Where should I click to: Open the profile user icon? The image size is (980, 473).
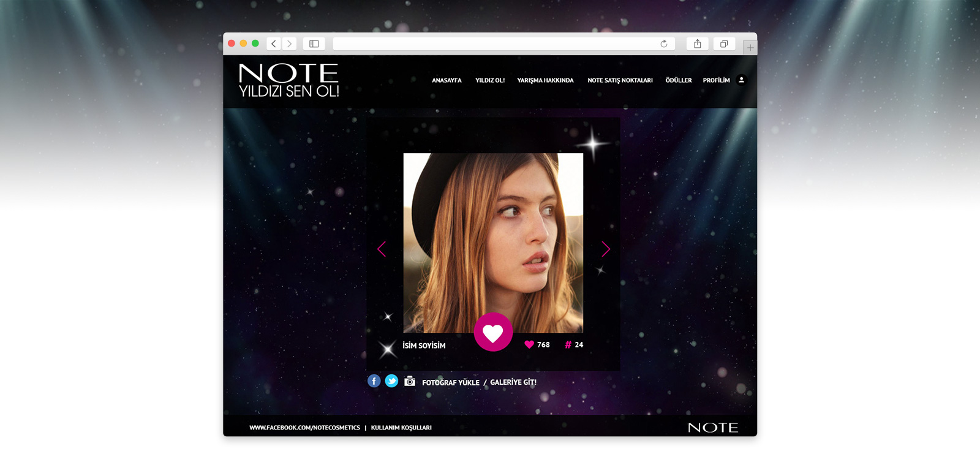pyautogui.click(x=741, y=80)
